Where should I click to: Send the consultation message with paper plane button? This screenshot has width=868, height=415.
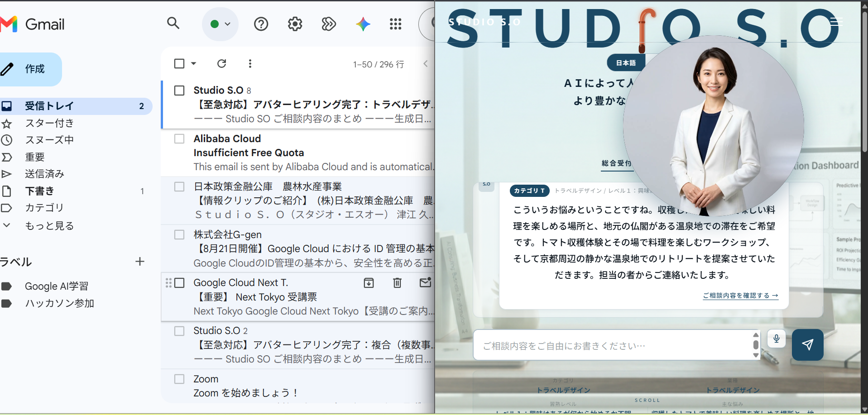[807, 345]
